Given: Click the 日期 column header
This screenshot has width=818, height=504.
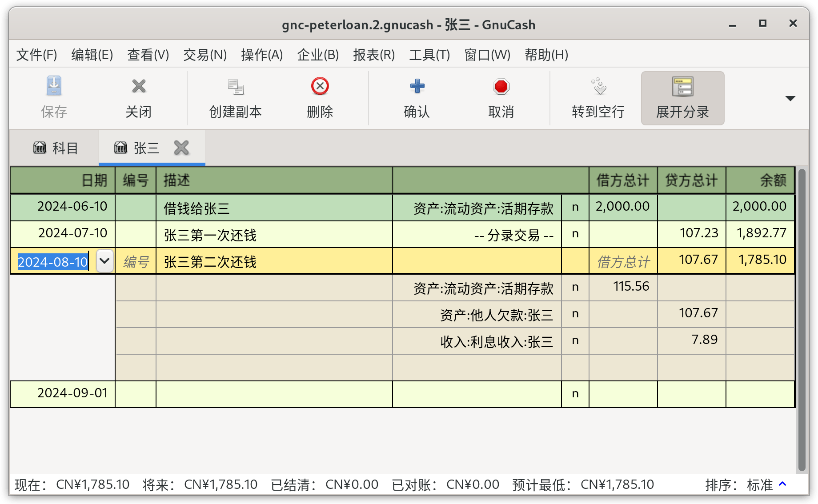Looking at the screenshot, I should (x=63, y=180).
